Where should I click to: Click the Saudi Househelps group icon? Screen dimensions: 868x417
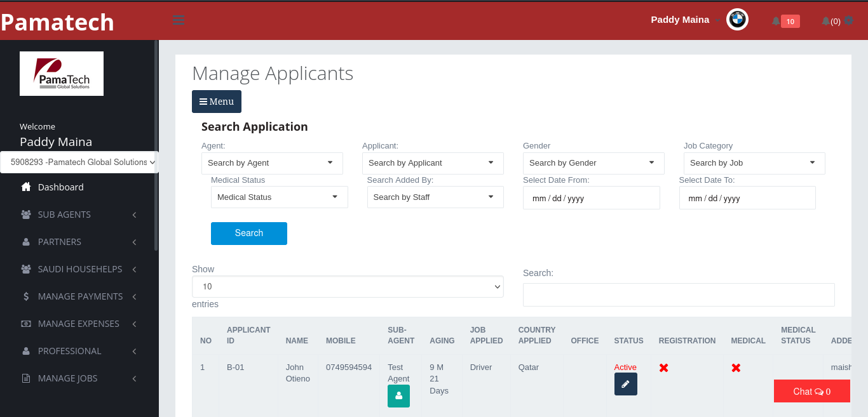tap(26, 269)
